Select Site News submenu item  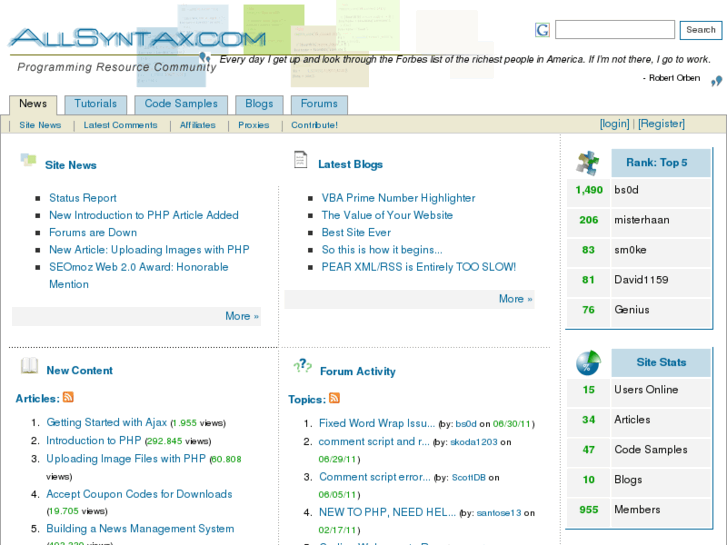tap(40, 125)
